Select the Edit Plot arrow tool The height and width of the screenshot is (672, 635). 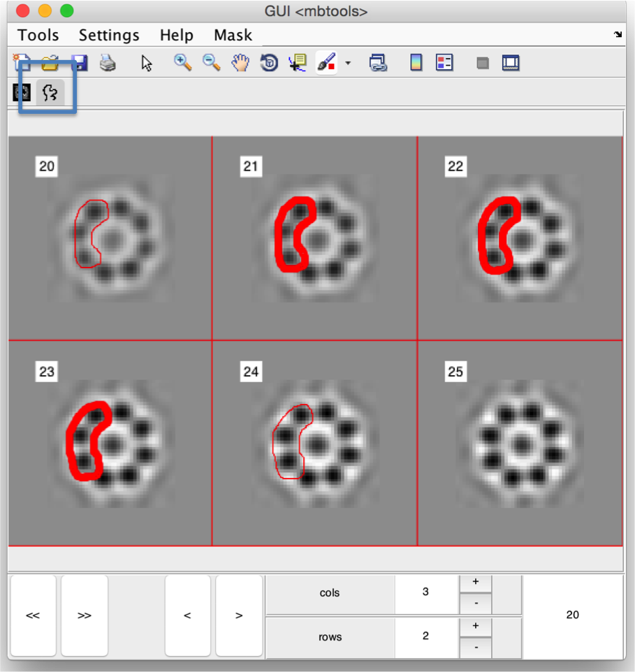click(x=147, y=63)
